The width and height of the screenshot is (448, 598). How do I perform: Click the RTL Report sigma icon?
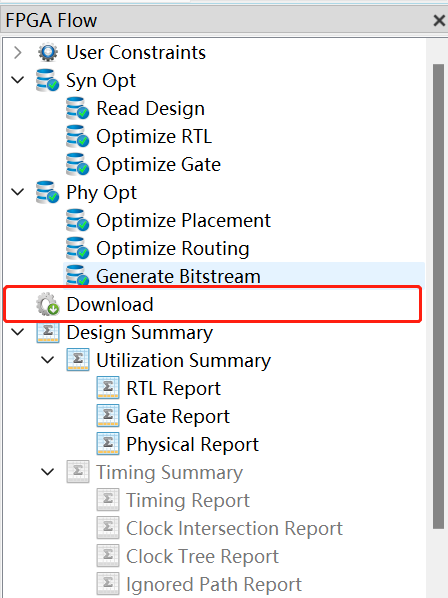[108, 388]
